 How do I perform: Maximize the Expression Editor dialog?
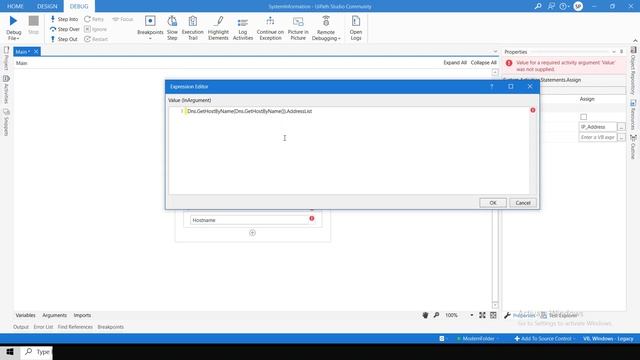tap(511, 87)
